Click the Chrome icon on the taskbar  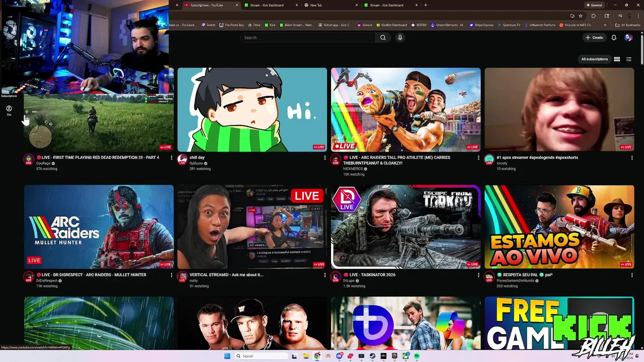tap(317, 356)
